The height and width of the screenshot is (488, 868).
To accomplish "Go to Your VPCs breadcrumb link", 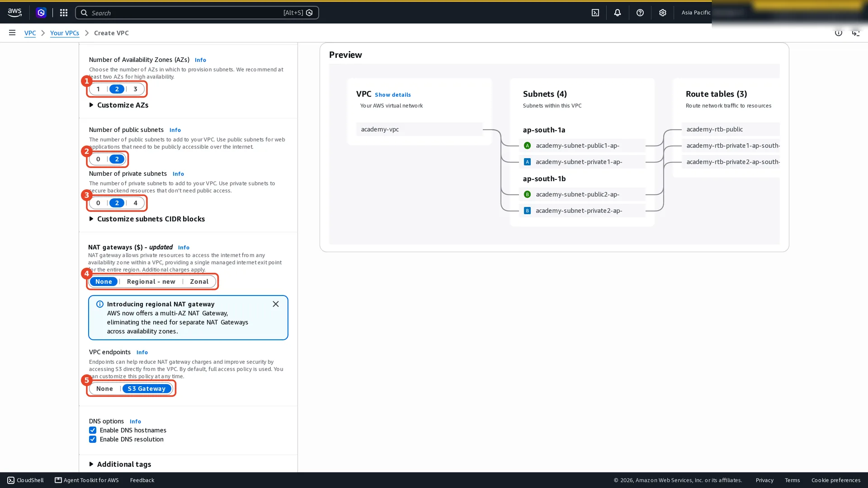I will coord(65,33).
